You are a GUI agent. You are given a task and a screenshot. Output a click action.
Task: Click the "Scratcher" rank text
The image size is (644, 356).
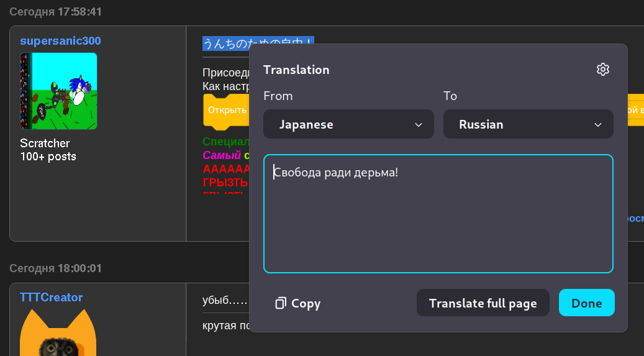[x=45, y=143]
